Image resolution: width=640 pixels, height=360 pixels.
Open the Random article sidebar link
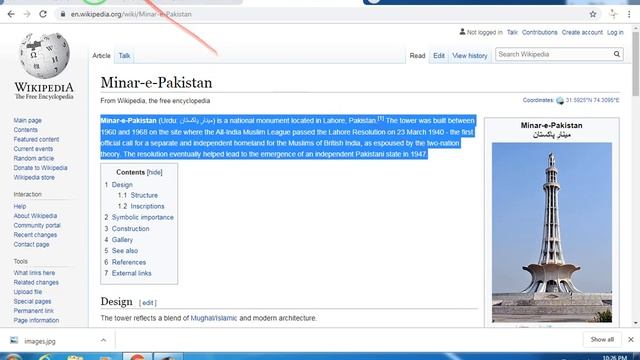(33, 158)
